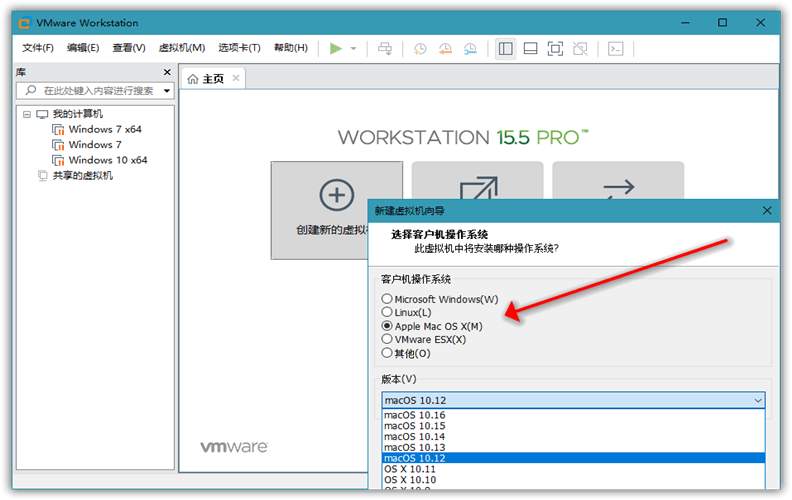This screenshot has height=500, width=792.
Task: Click the full screen mode icon
Action: pos(555,48)
